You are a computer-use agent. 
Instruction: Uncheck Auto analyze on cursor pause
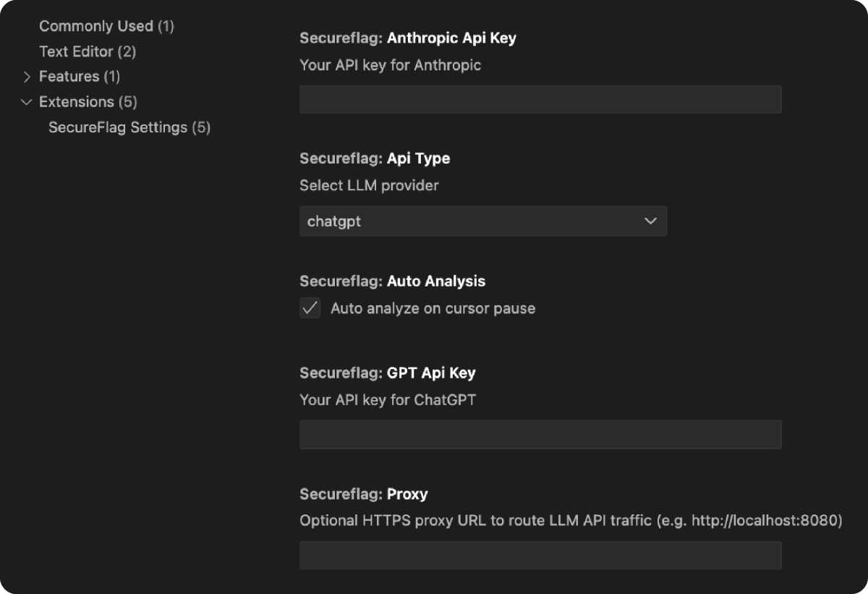tap(310, 308)
